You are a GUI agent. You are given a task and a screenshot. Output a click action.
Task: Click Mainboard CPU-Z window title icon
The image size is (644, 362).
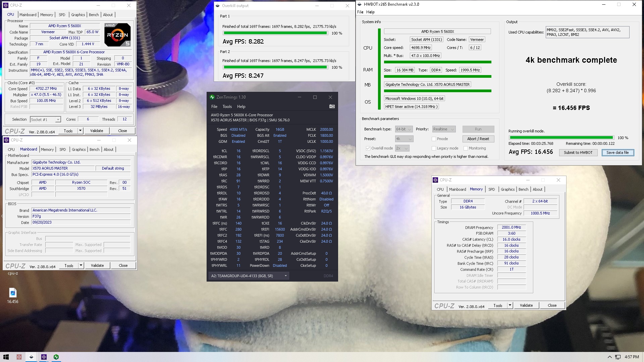[6, 140]
